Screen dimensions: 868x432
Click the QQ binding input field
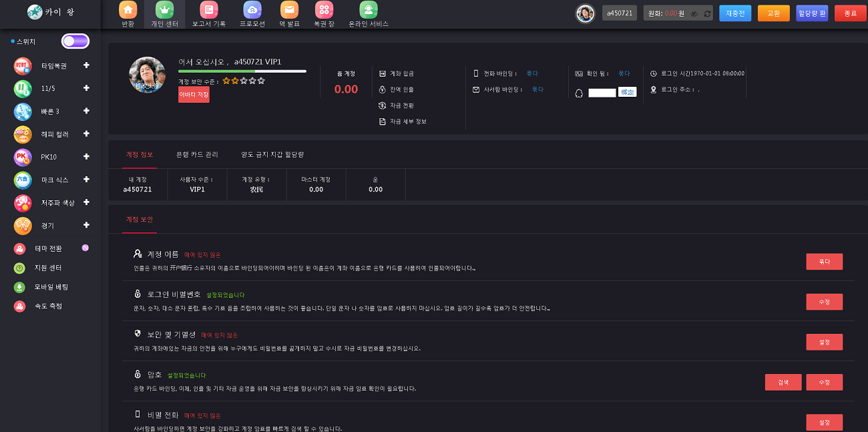tap(602, 93)
